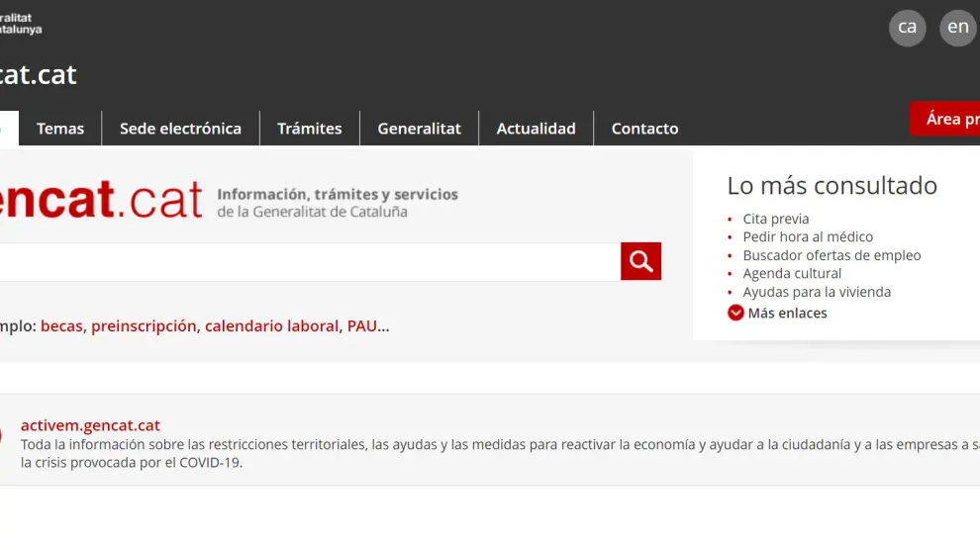Open the Actualidad tab
Image resolution: width=980 pixels, height=550 pixels.
pyautogui.click(x=536, y=129)
